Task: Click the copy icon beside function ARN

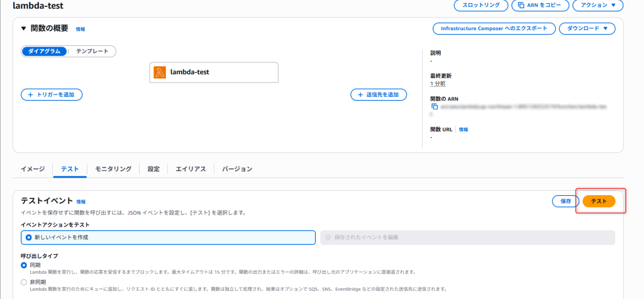Action: pos(433,107)
